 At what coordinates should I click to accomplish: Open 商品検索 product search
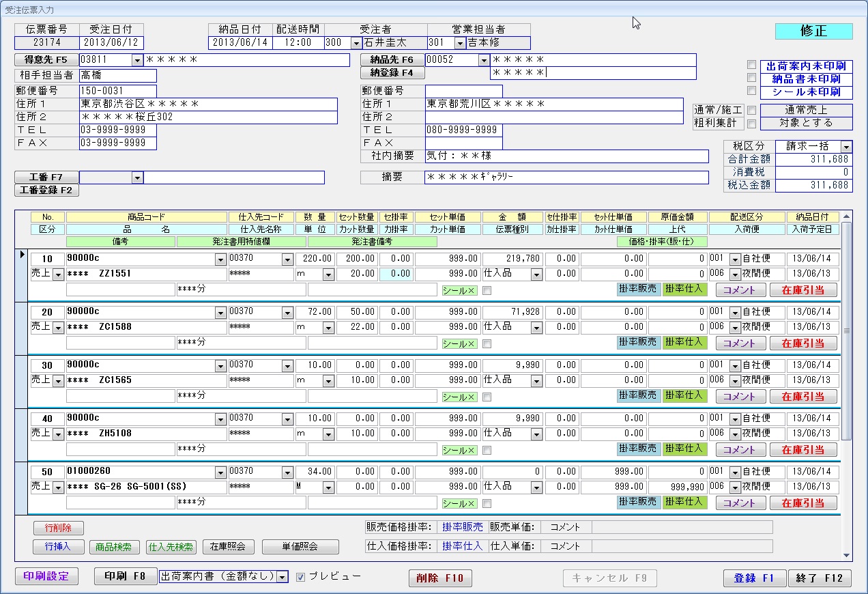(115, 547)
